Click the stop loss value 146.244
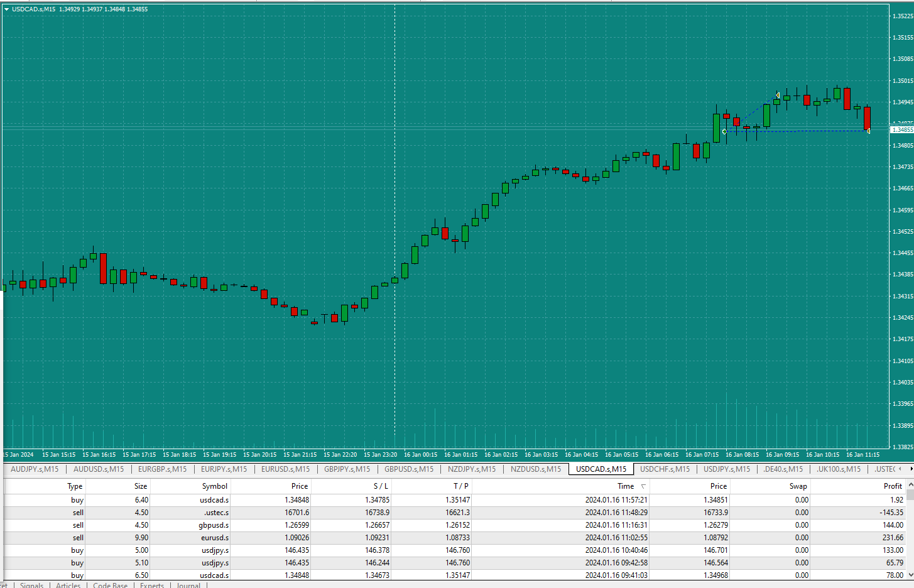This screenshot has height=588, width=914. point(378,563)
